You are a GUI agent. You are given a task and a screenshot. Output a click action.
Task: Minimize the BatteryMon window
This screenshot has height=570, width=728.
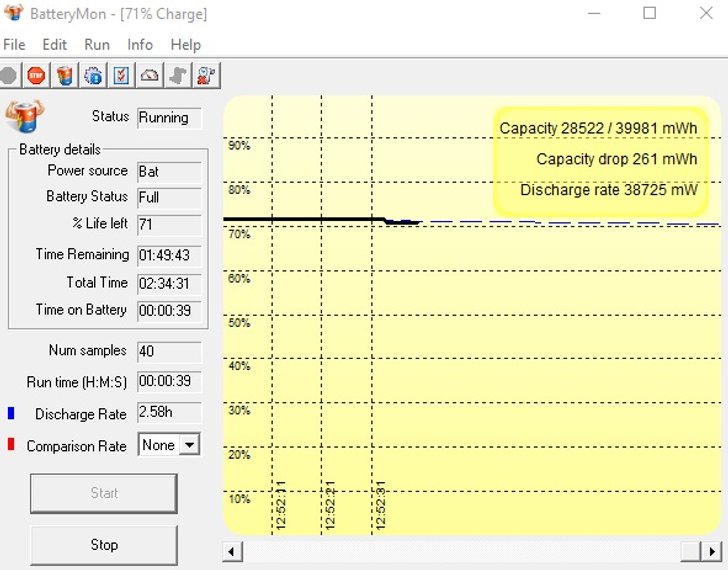tap(594, 13)
